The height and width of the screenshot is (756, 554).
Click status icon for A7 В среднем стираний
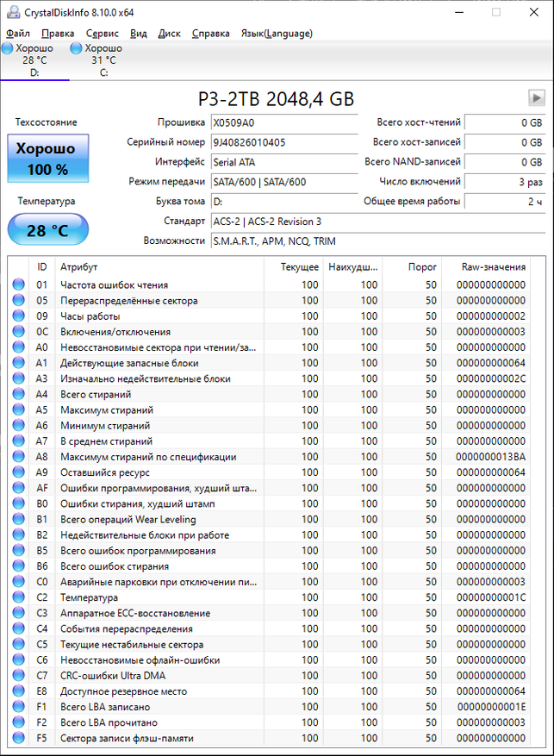(x=19, y=440)
